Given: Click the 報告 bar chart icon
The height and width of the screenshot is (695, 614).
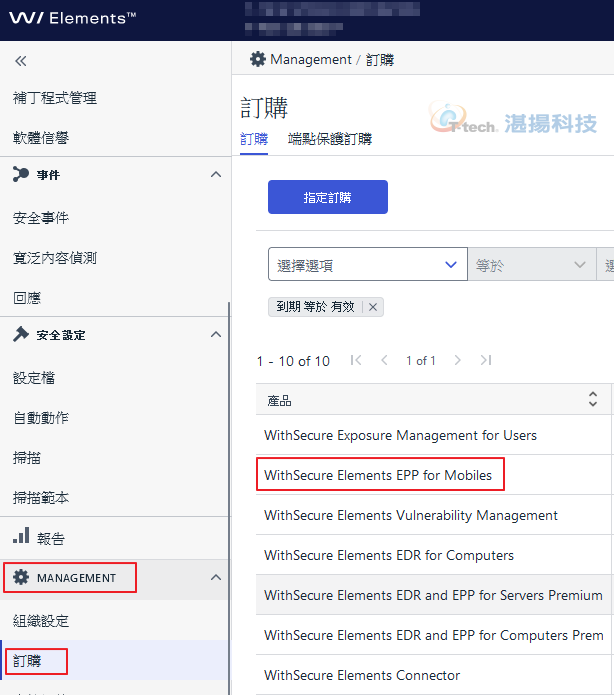Looking at the screenshot, I should point(21,535).
